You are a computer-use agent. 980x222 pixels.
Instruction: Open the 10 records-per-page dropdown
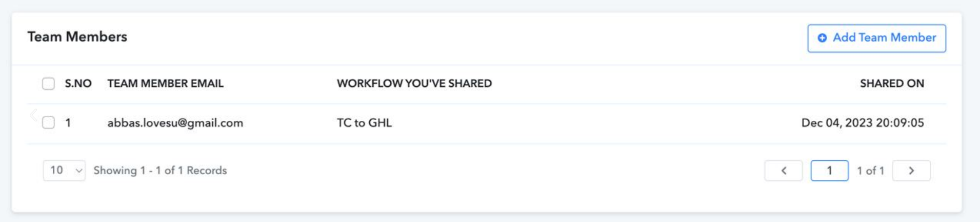64,171
